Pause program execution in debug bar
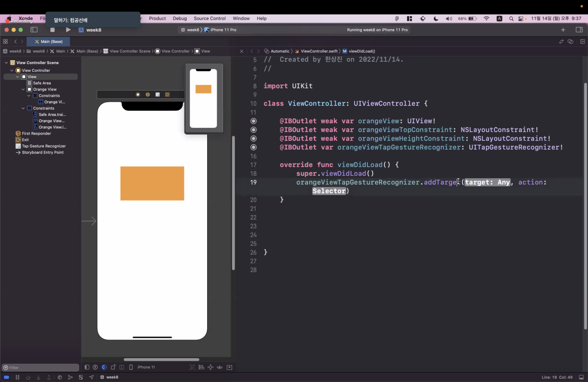 click(17, 377)
